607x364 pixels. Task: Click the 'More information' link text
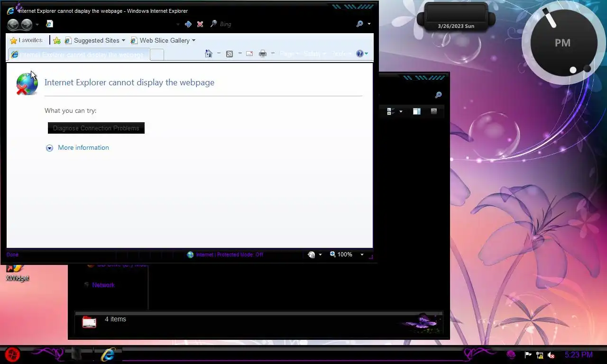(83, 147)
